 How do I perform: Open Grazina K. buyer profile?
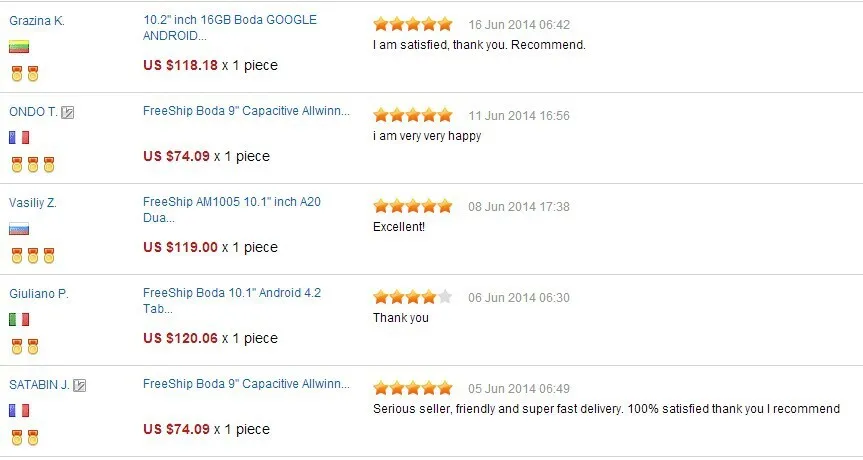[x=37, y=21]
